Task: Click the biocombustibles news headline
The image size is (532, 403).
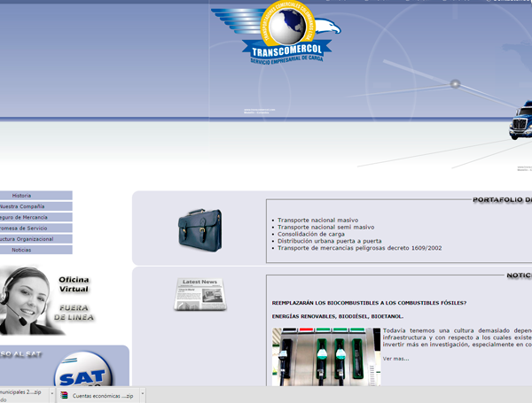Action: coord(369,303)
